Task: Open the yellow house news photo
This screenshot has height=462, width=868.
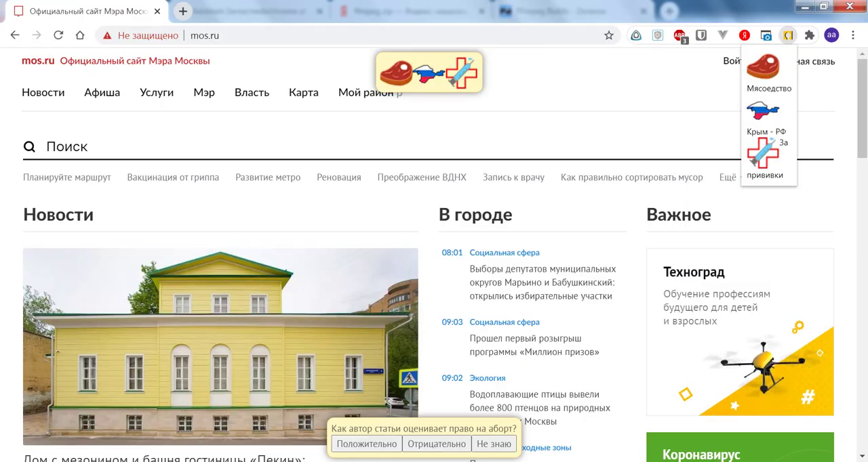Action: point(220,346)
